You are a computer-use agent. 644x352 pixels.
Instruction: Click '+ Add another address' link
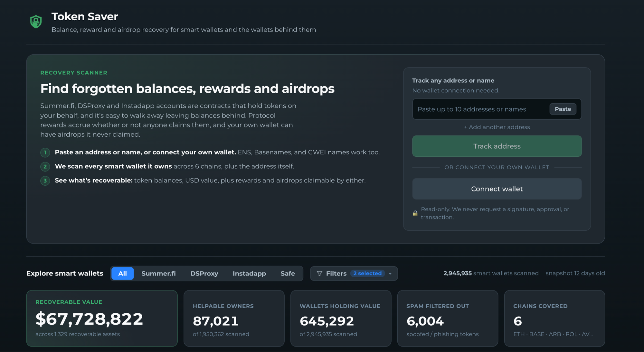pos(497,127)
